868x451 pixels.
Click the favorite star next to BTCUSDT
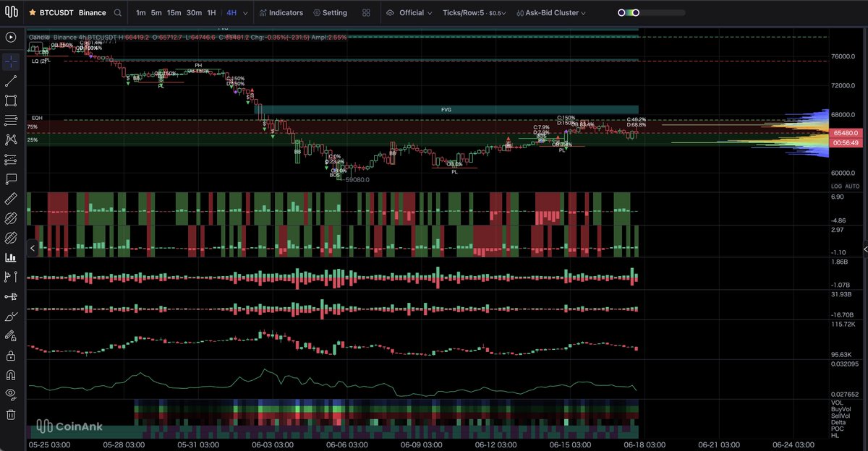pos(32,13)
